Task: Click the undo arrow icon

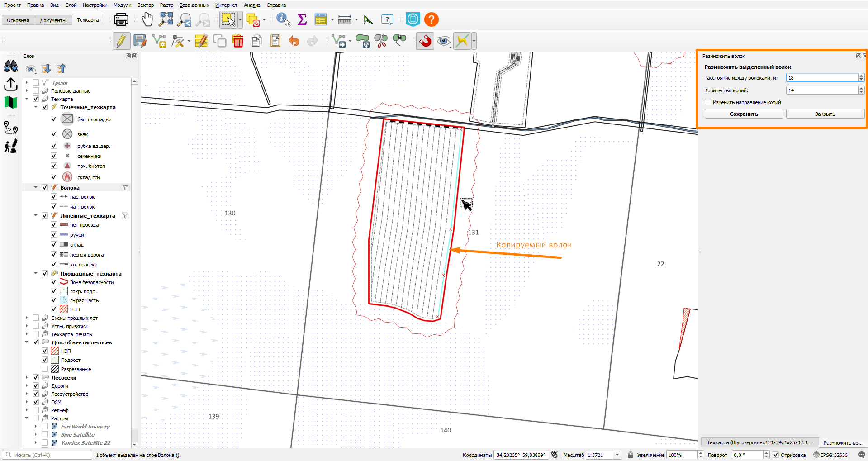Action: point(294,41)
